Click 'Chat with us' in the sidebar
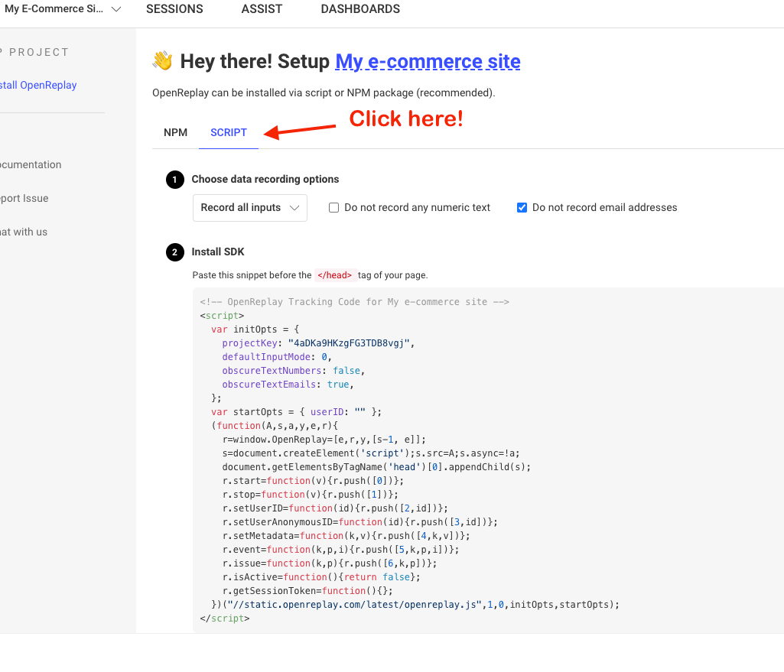 [24, 232]
